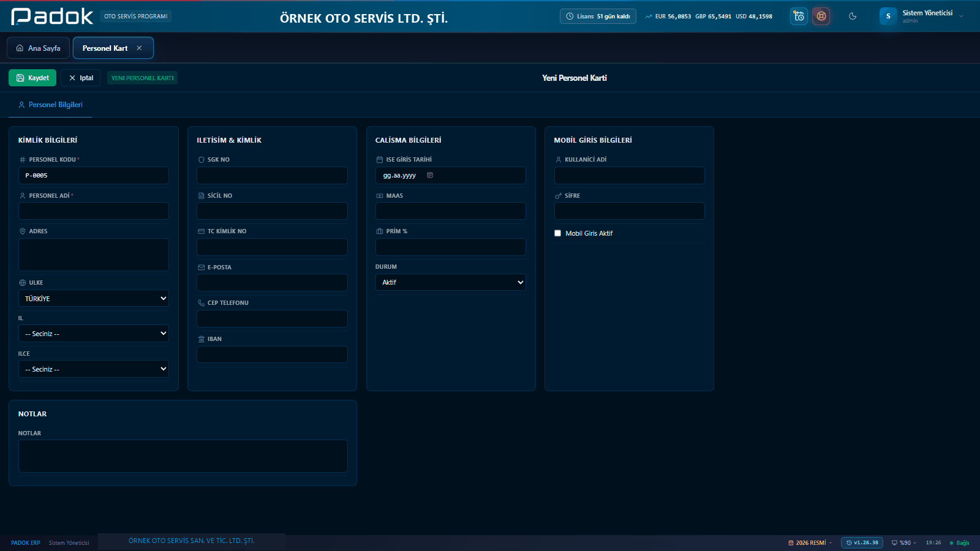Screen dimensions: 980x551
Task: Open the DURUM dropdown showing Aktif
Action: click(450, 282)
